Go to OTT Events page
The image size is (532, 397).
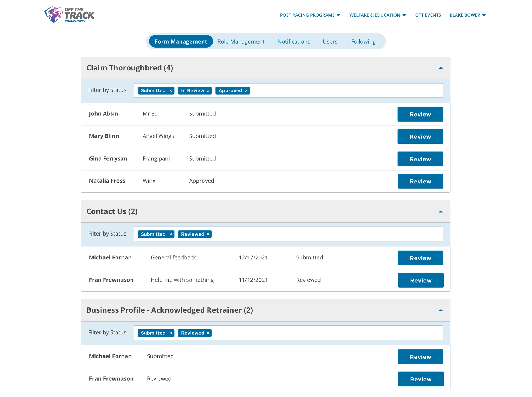[x=428, y=15]
